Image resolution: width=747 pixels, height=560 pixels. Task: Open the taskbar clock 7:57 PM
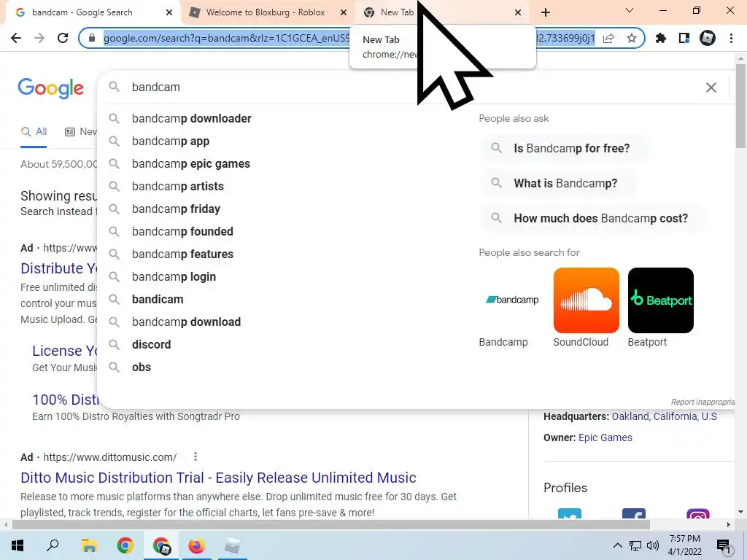[x=684, y=545]
